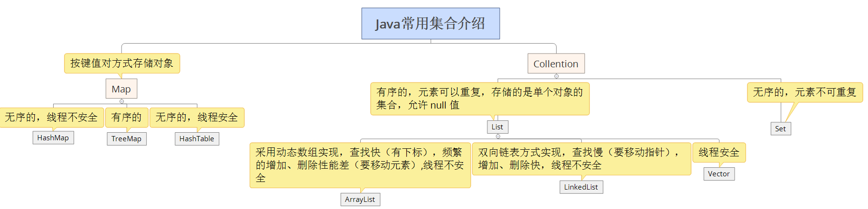Select the Vector node

[x=719, y=174]
